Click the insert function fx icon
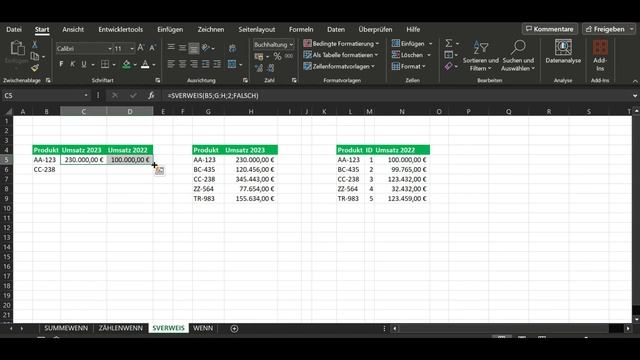640x360 pixels. click(151, 96)
